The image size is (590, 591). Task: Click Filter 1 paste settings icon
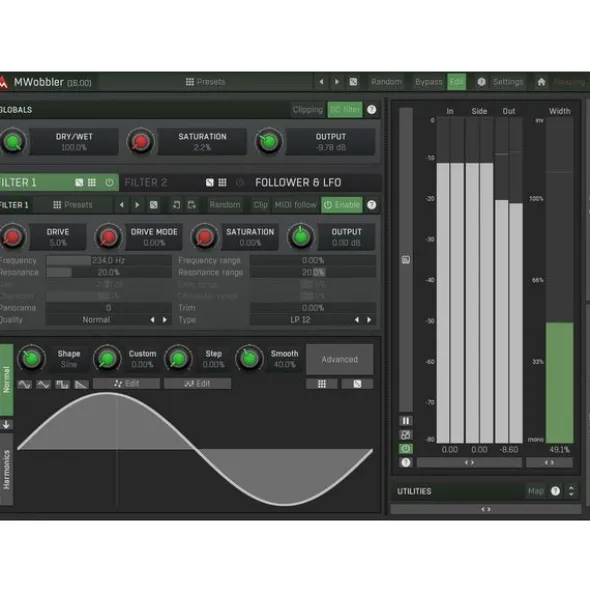pyautogui.click(x=192, y=205)
